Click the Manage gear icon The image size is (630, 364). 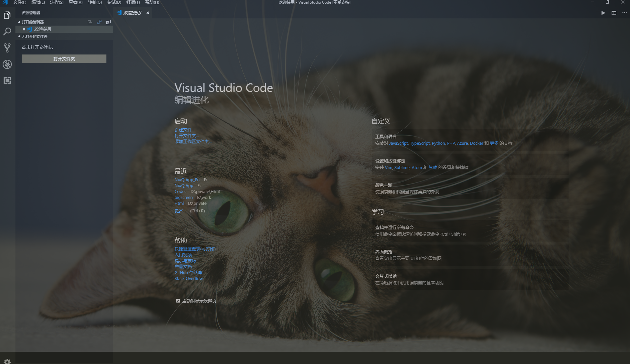click(x=7, y=361)
